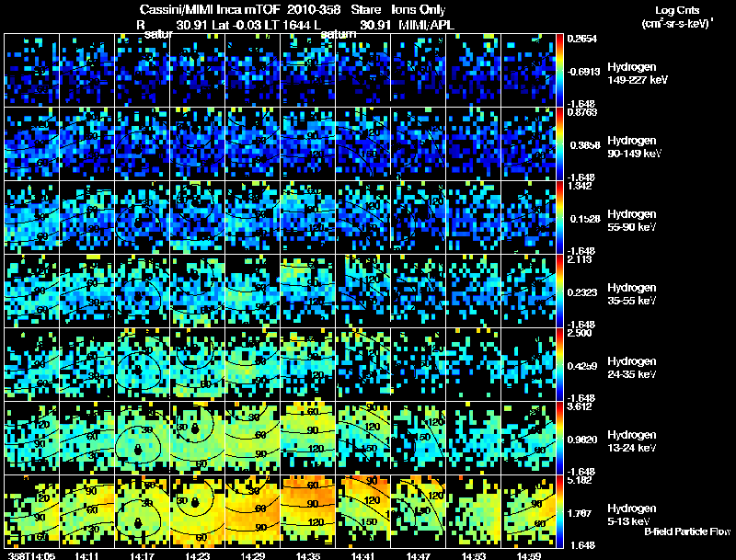Open the 149-227 keV panel at 14:59

(529, 70)
